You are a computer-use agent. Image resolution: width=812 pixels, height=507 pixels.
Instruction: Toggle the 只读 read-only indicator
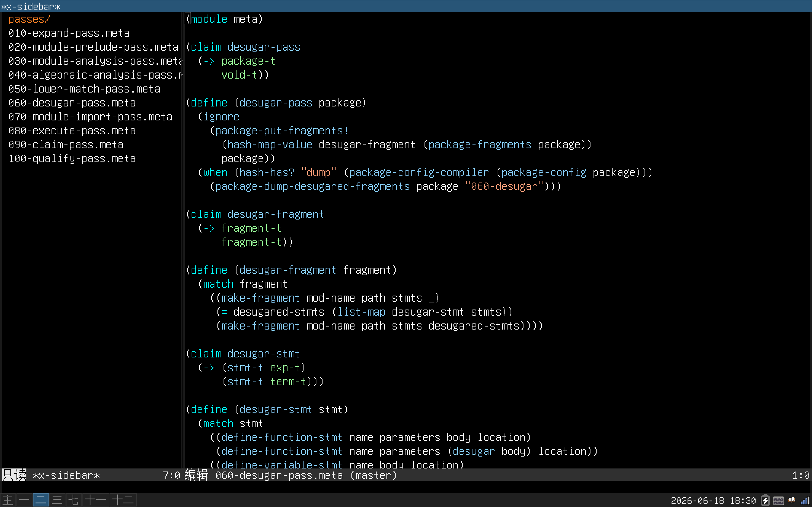(x=14, y=475)
